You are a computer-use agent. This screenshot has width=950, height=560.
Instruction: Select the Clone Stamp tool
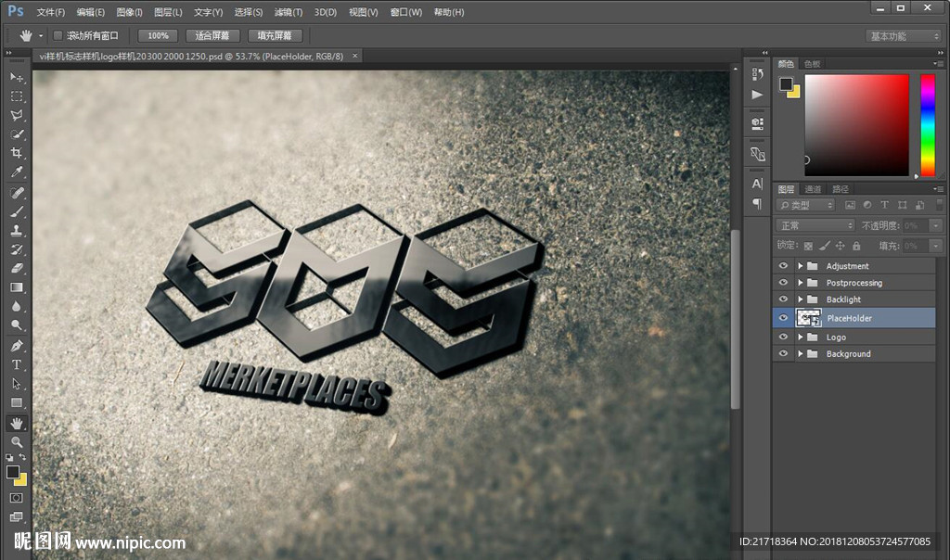(17, 230)
